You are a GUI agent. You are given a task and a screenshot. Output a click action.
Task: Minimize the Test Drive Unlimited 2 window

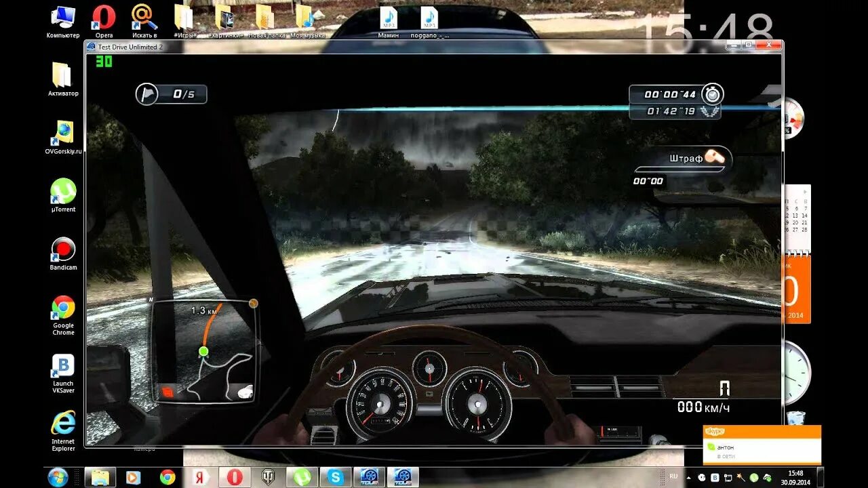pyautogui.click(x=734, y=45)
